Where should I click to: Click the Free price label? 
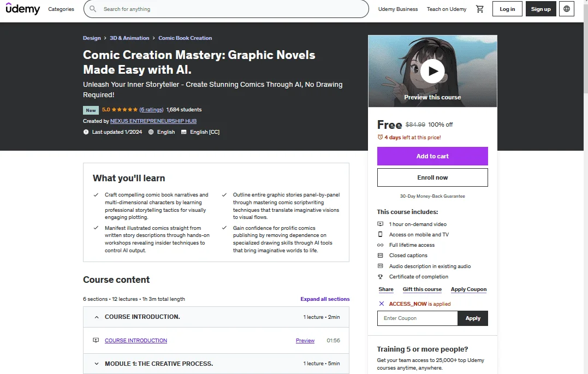coord(389,124)
